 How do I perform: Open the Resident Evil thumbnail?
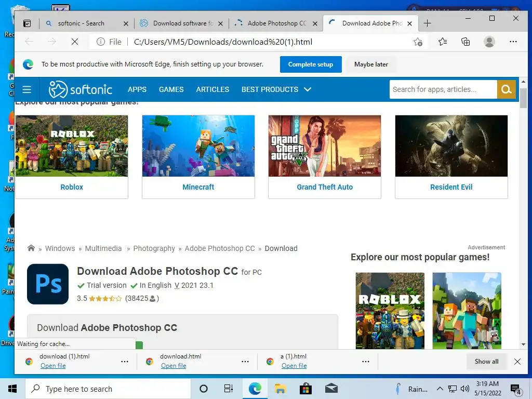451,145
